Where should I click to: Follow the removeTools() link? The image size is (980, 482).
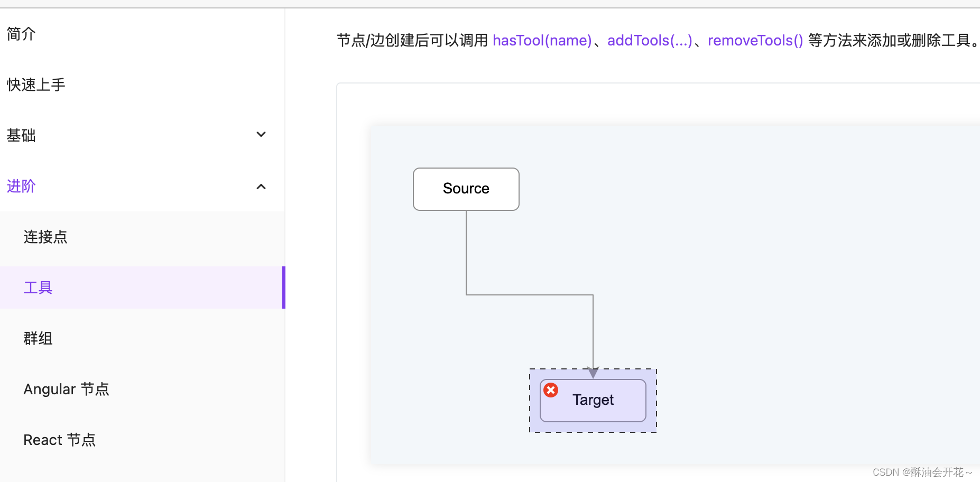tap(755, 40)
